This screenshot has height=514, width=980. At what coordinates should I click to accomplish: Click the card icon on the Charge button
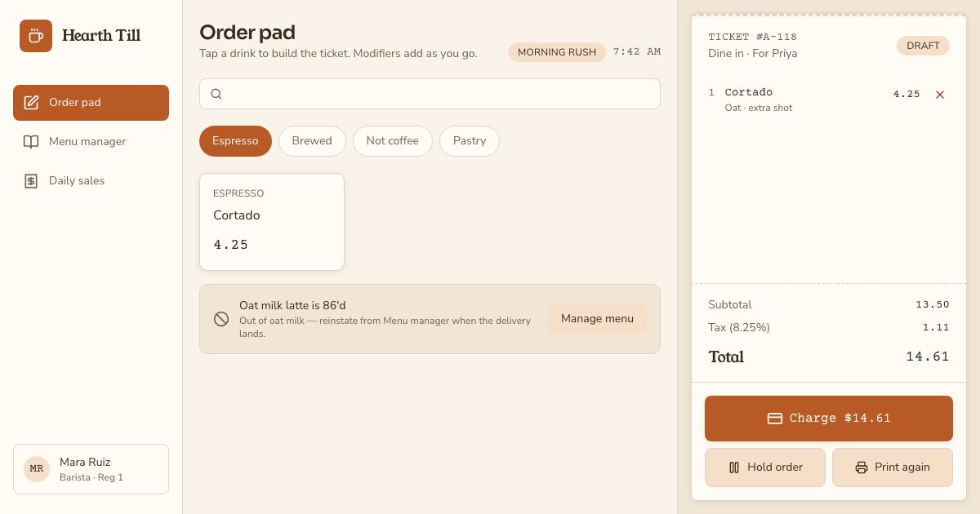[x=775, y=419]
